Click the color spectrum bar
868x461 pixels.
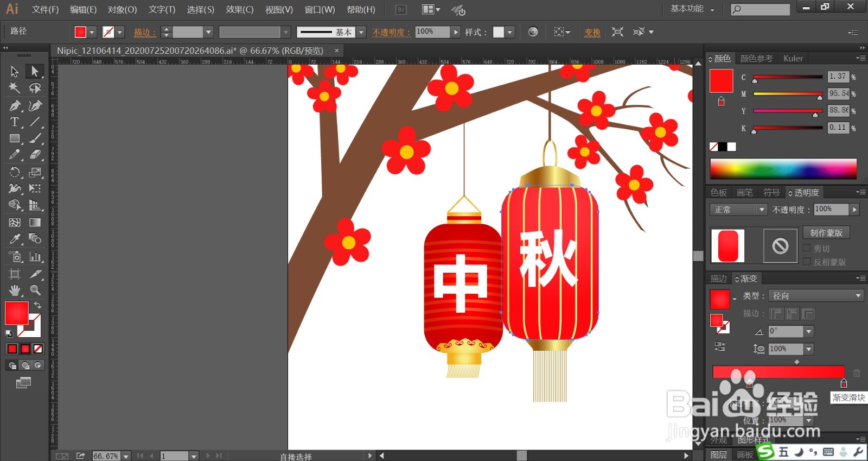click(783, 169)
